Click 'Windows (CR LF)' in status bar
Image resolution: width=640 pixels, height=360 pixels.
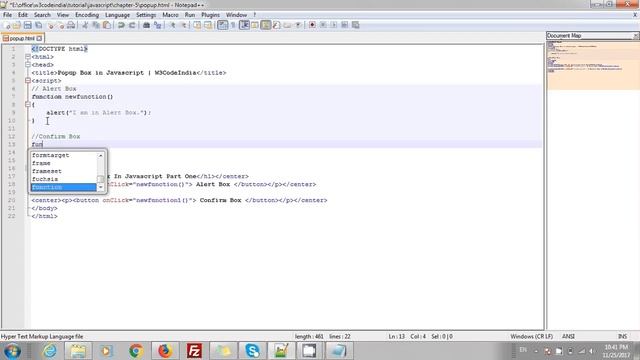[x=531, y=336]
